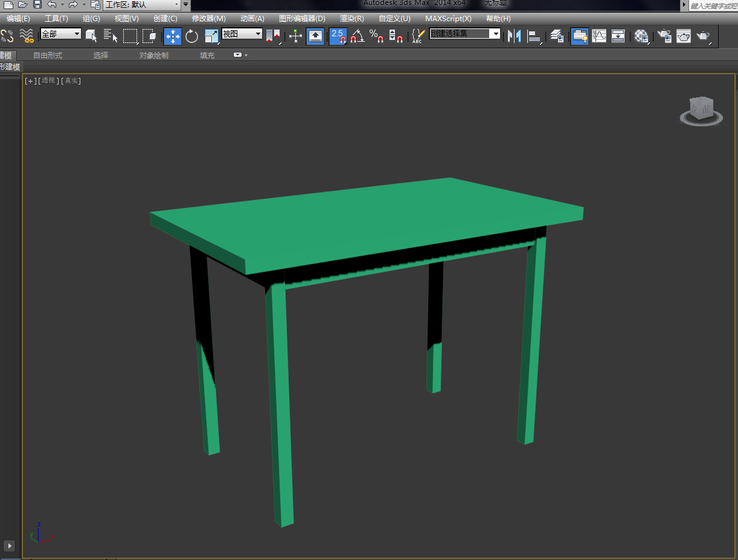
Task: Click the Use Pivot Point Center icon
Action: click(273, 36)
